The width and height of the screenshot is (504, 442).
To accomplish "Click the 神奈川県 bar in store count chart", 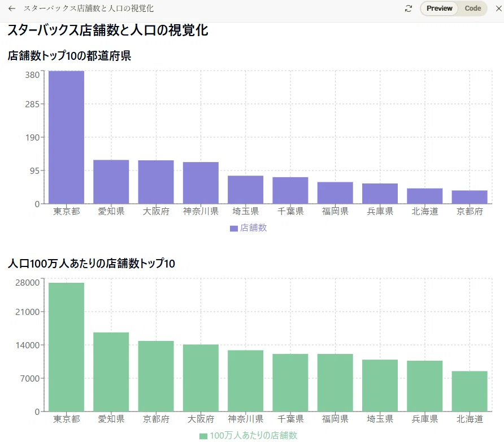I will pyautogui.click(x=201, y=183).
